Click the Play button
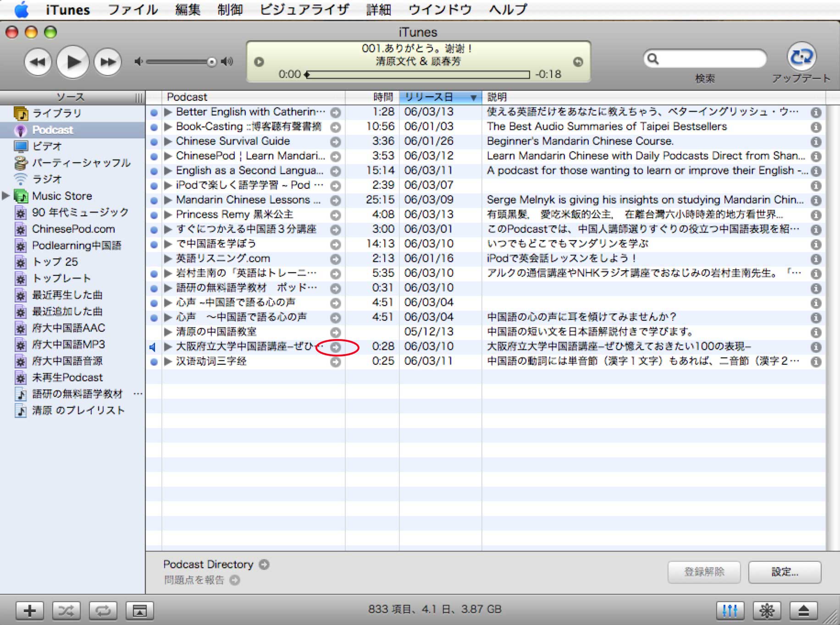This screenshot has height=625, width=840. pos(72,61)
